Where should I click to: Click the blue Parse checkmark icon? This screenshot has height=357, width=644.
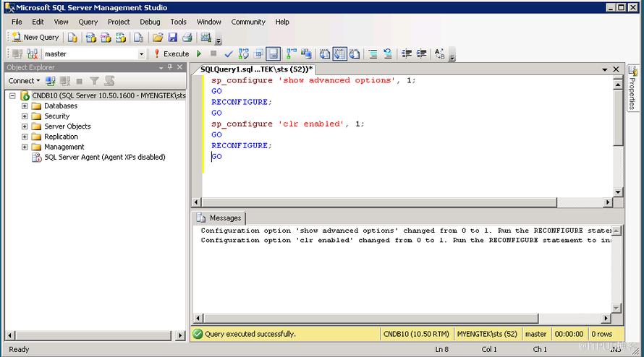pyautogui.click(x=229, y=53)
